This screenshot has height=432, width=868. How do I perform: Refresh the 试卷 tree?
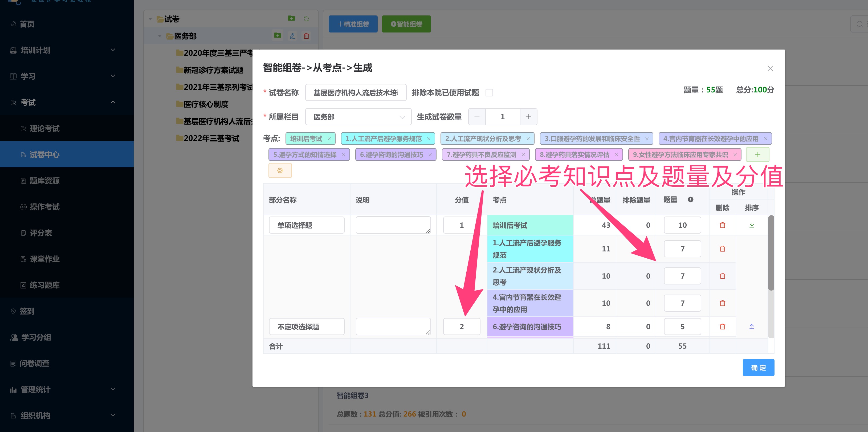(x=306, y=19)
